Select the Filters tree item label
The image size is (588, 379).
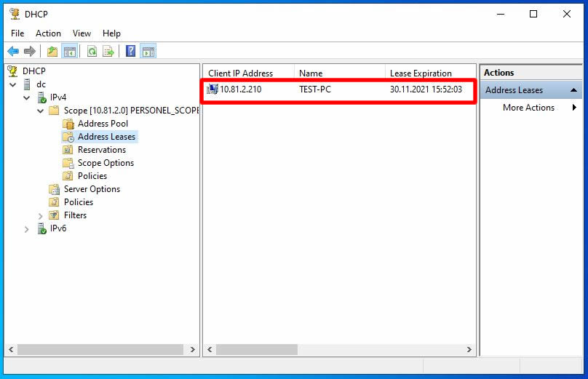pyautogui.click(x=76, y=215)
